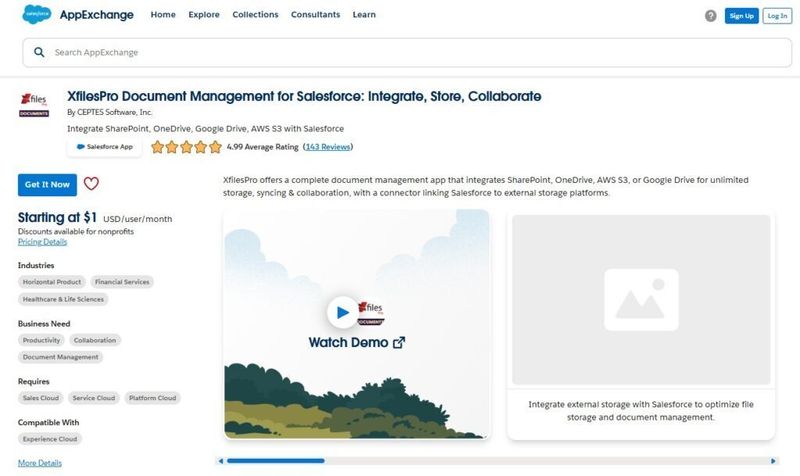Screen dimensions: 800x476
Task: Open the 143 Reviews link
Action: click(x=328, y=147)
